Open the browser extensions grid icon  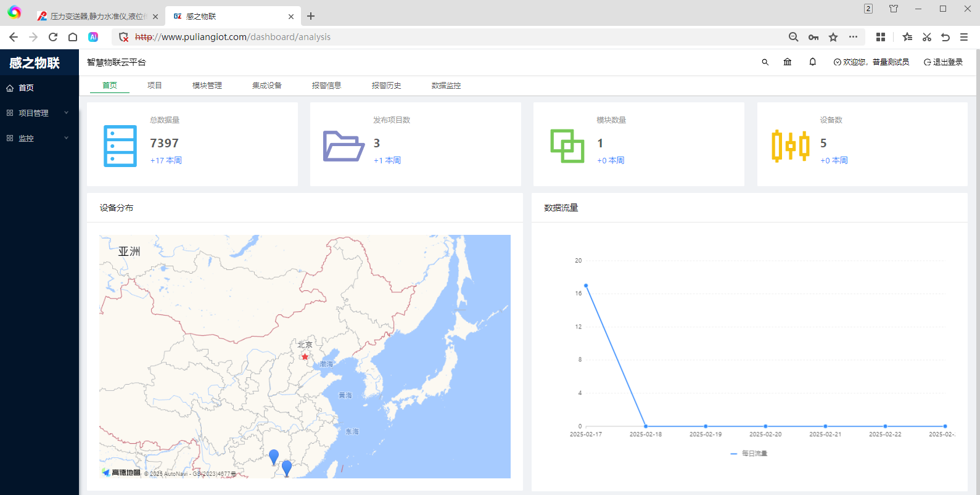coord(881,37)
